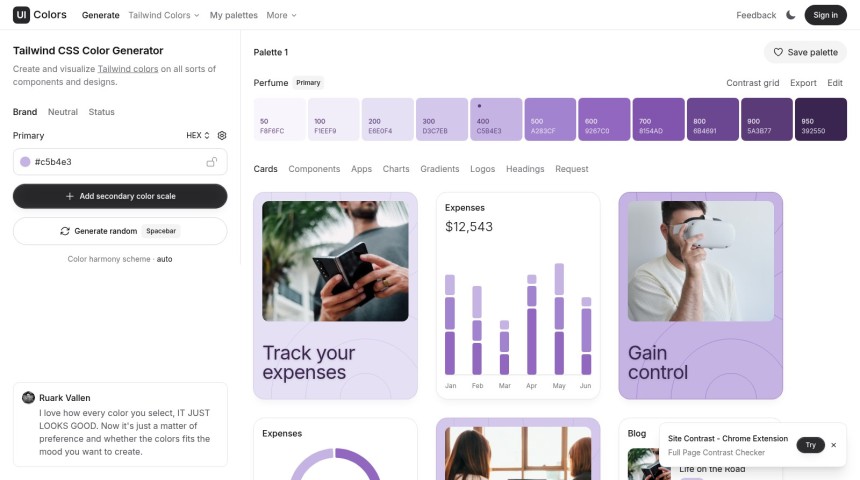Go to My palettes

click(x=234, y=15)
